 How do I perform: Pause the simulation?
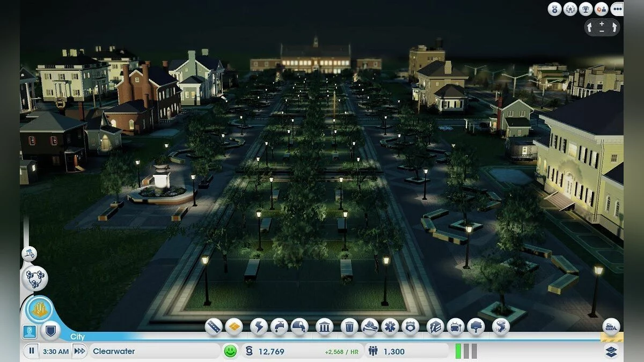pos(31,351)
